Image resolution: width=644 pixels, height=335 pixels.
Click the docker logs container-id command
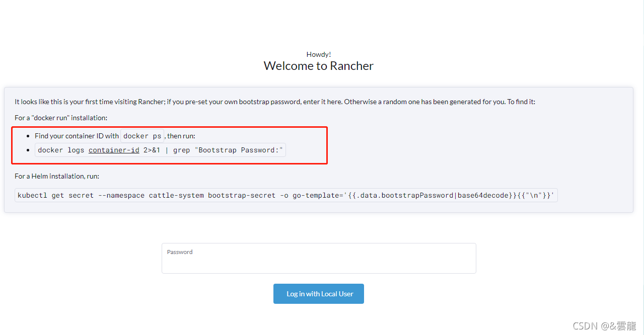coord(160,150)
